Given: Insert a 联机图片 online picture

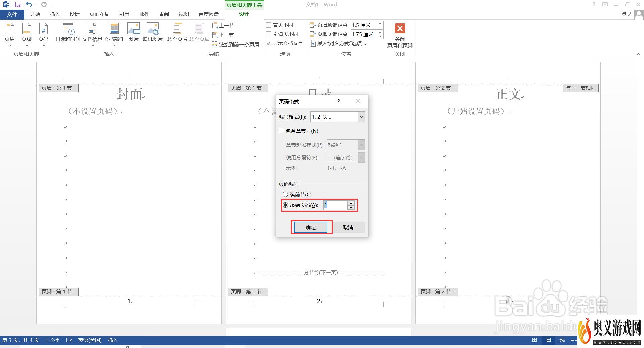Looking at the screenshot, I should 153,33.
